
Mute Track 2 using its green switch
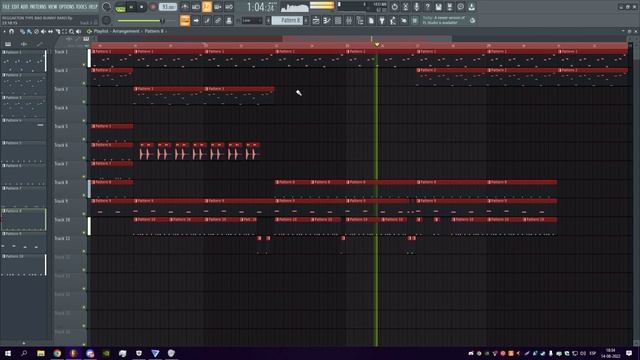coord(84,83)
